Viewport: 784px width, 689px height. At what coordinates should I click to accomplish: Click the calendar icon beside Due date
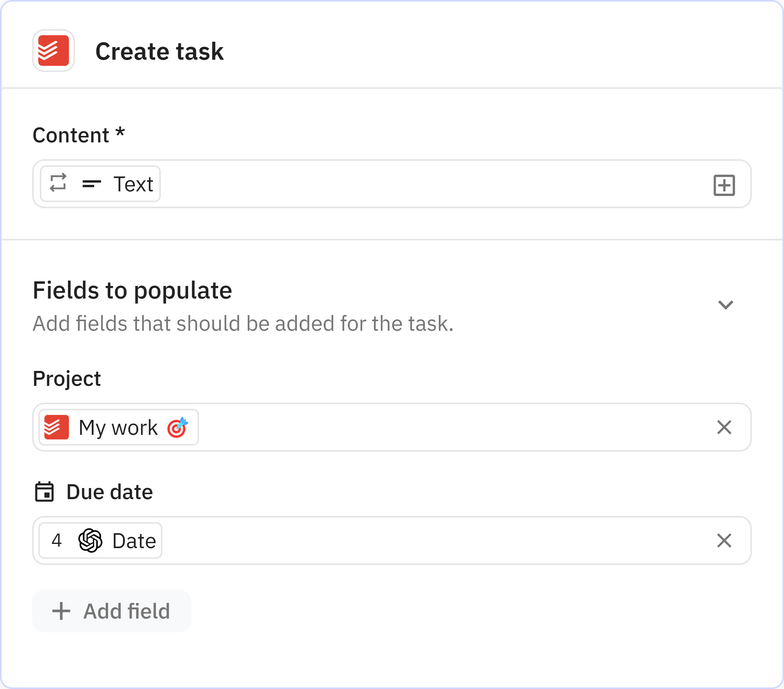44,492
